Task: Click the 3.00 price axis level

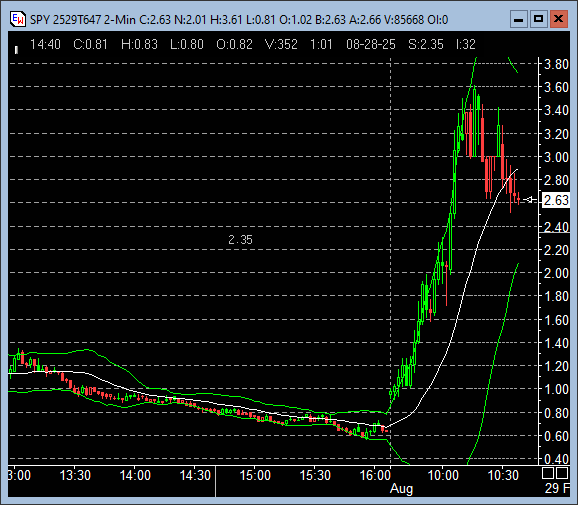Action: tap(556, 157)
